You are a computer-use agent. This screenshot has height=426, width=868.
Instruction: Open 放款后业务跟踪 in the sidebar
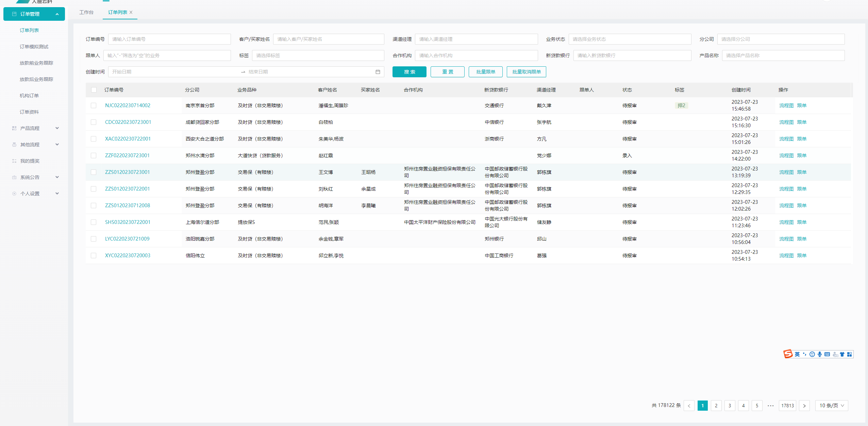point(36,79)
